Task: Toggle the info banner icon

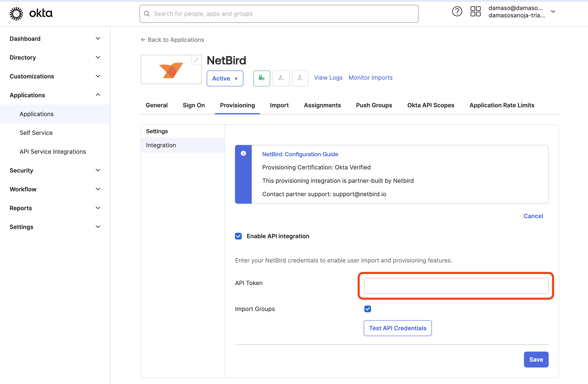Action: pos(243,153)
